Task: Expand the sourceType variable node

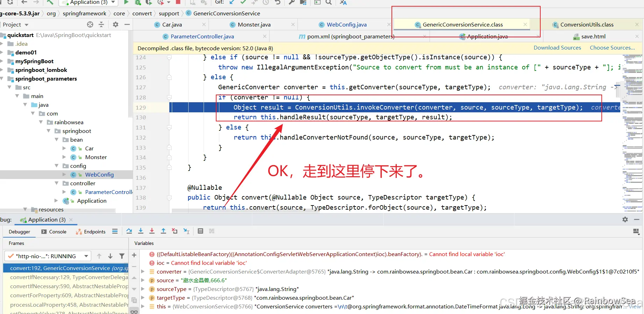Action: (142, 289)
